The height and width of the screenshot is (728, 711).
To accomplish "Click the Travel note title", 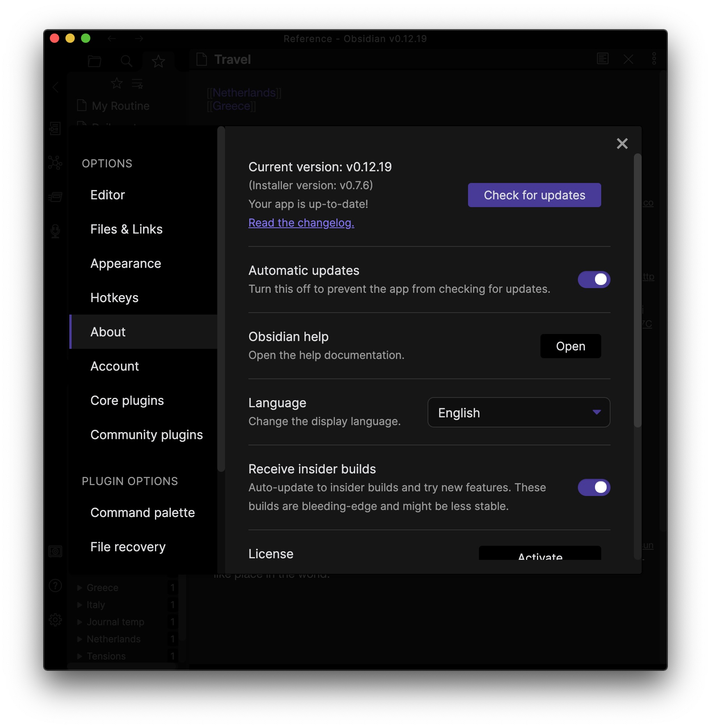I will [x=232, y=59].
